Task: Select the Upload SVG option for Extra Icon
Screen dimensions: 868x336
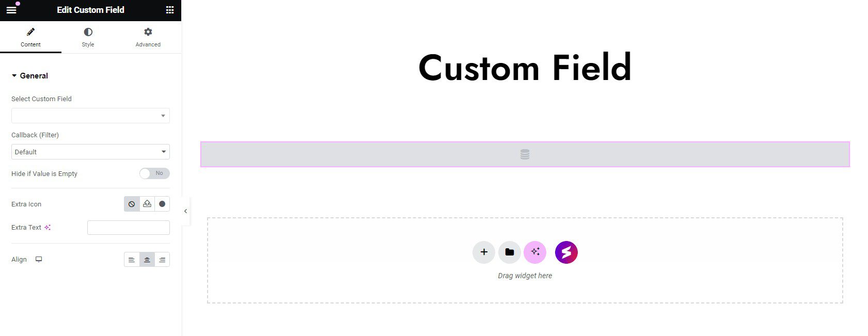Action: click(147, 203)
